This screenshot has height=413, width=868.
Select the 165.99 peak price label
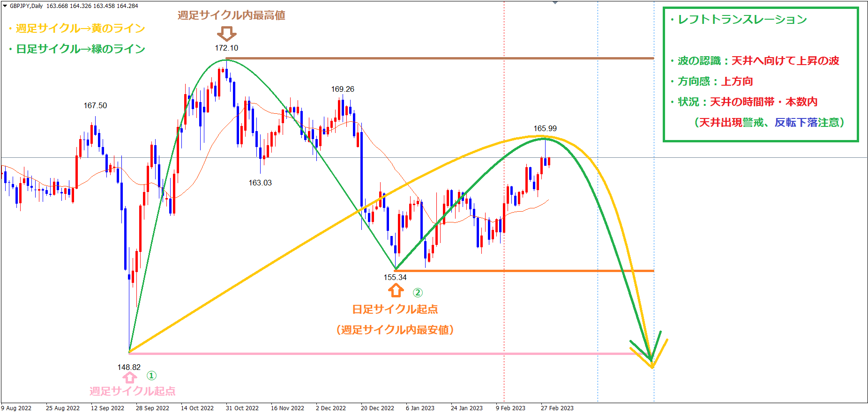tap(545, 128)
